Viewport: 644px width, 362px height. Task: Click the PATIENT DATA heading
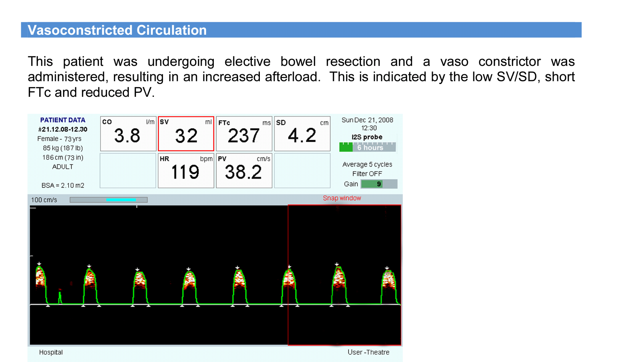pyautogui.click(x=62, y=120)
